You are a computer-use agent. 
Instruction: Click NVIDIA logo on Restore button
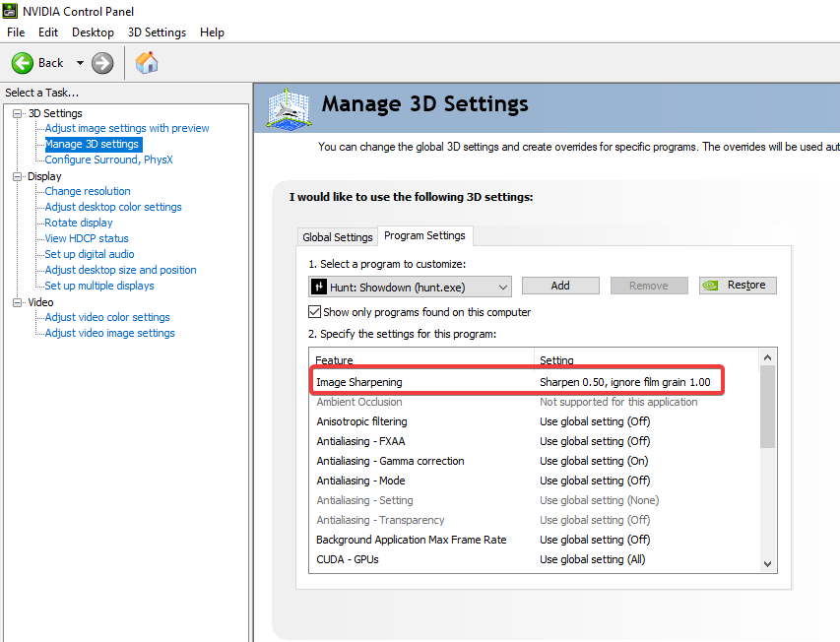click(x=713, y=286)
